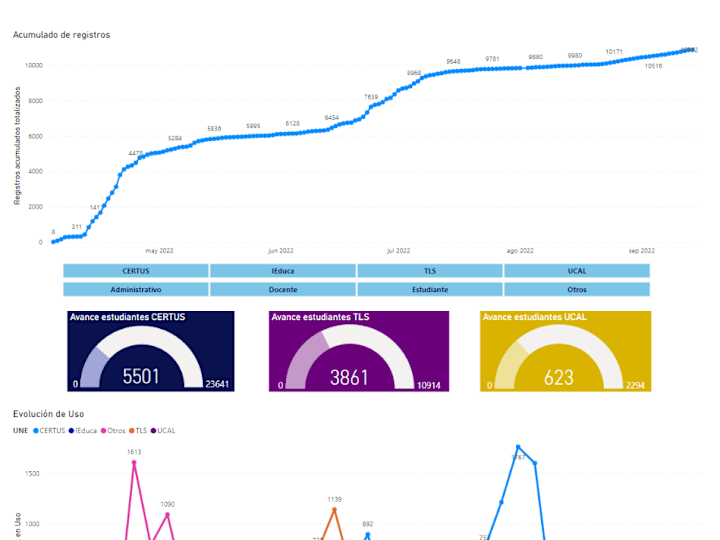Open the Avance estudiantes UCAL gauge

coord(565,351)
